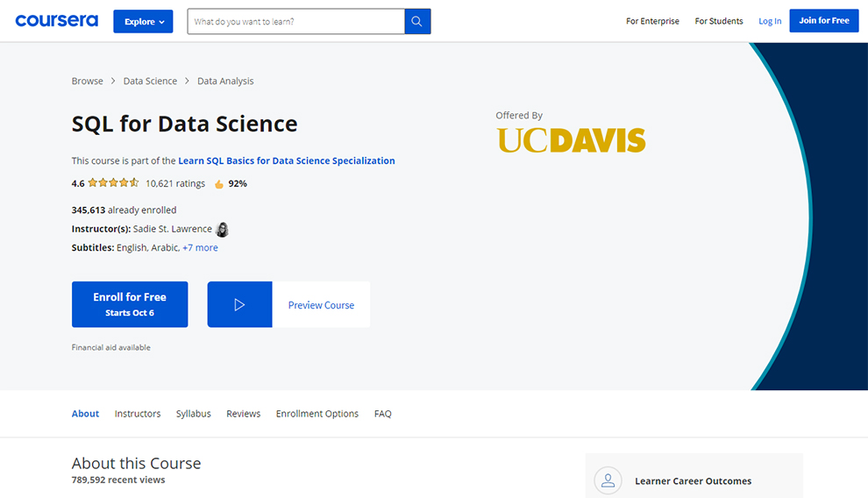Click the Learner Career Outcomes person icon

[x=608, y=480]
